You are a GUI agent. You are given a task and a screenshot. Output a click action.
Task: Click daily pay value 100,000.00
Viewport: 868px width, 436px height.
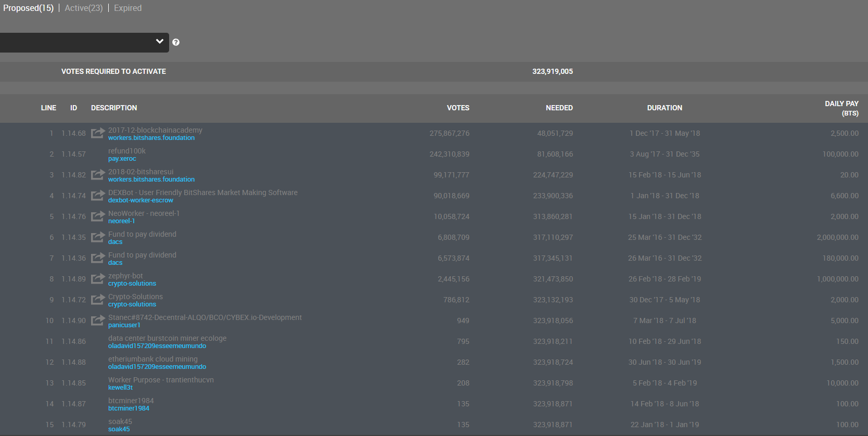[840, 154]
